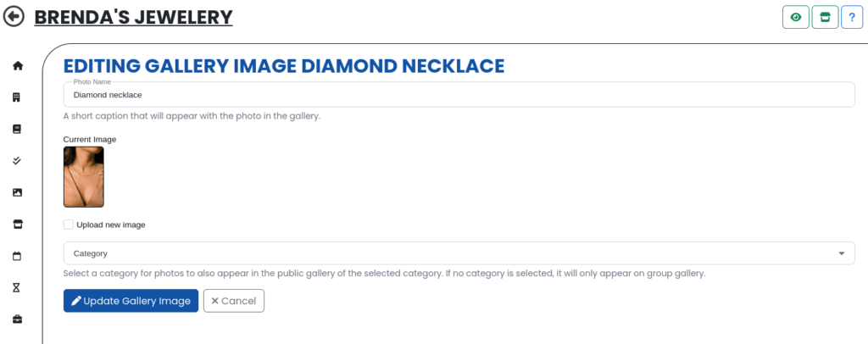The width and height of the screenshot is (868, 344).
Task: Expand the Category dropdown
Action: point(458,253)
